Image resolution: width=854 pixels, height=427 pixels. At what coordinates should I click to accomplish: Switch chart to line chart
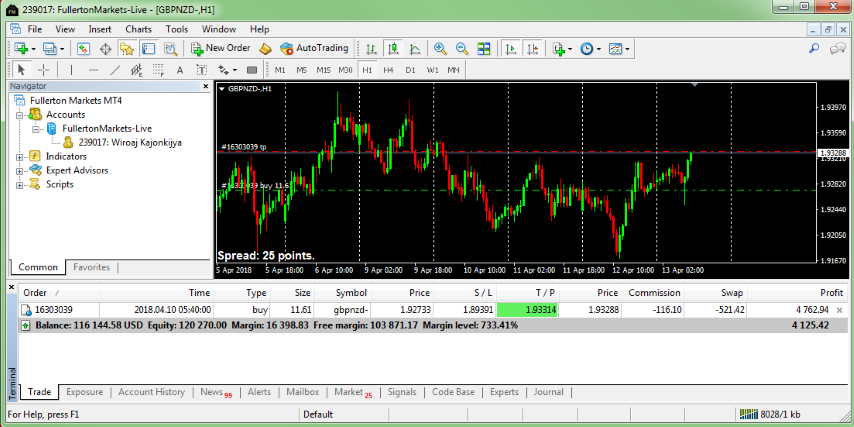(415, 48)
